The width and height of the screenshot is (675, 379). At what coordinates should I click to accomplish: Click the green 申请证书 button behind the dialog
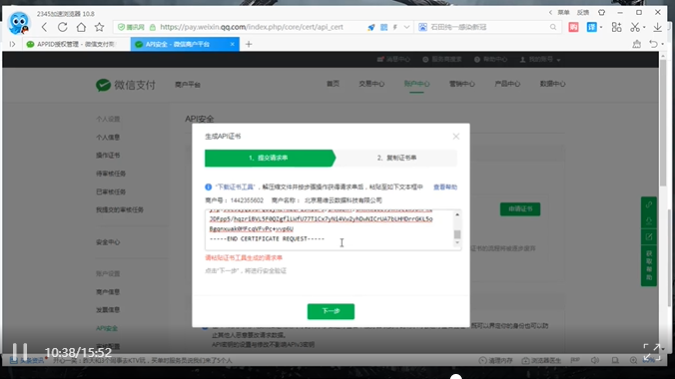coord(520,209)
